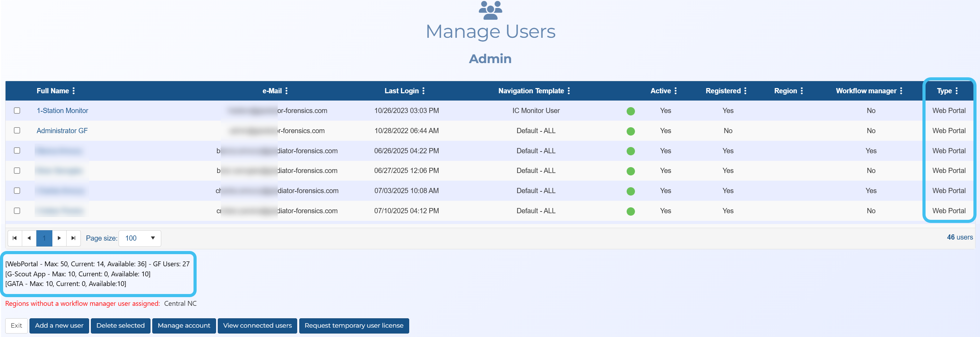Select page 1 in the pager
The width and height of the screenshot is (980, 337).
click(44, 238)
